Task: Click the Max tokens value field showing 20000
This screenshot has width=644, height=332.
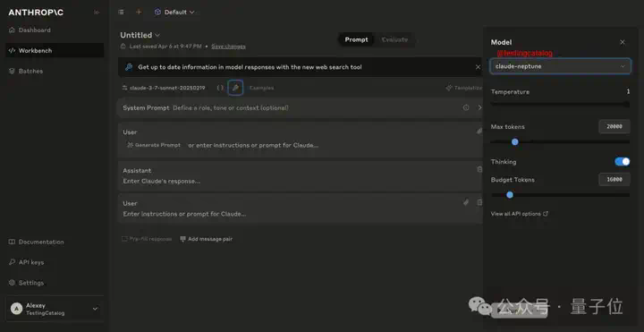Action: click(614, 127)
